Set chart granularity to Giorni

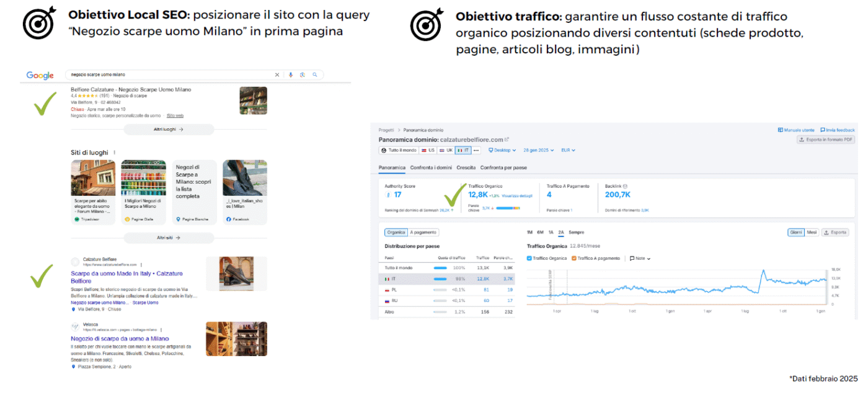pos(795,233)
